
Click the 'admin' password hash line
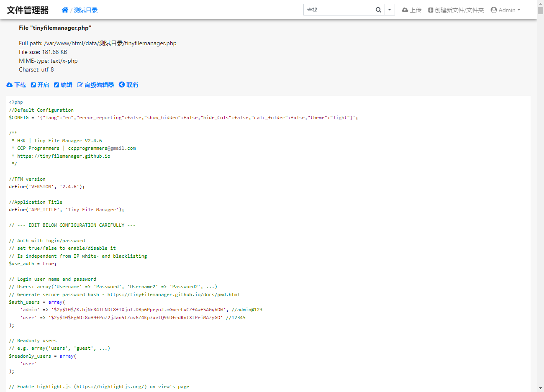141,310
